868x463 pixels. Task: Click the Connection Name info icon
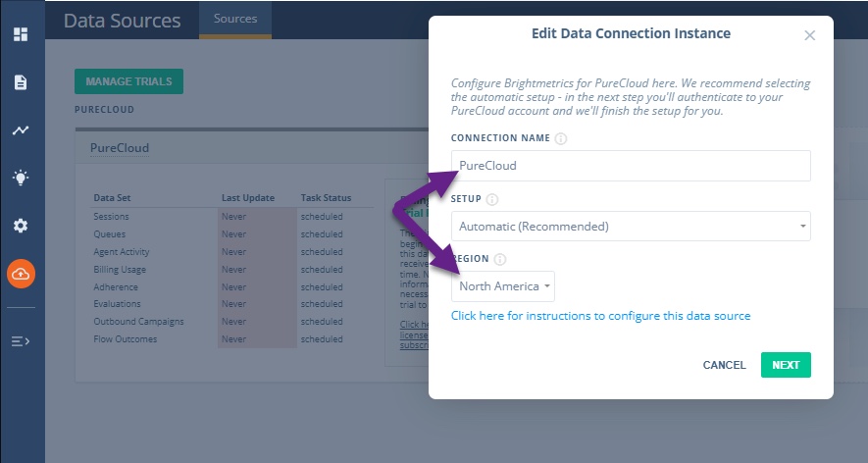(x=561, y=138)
